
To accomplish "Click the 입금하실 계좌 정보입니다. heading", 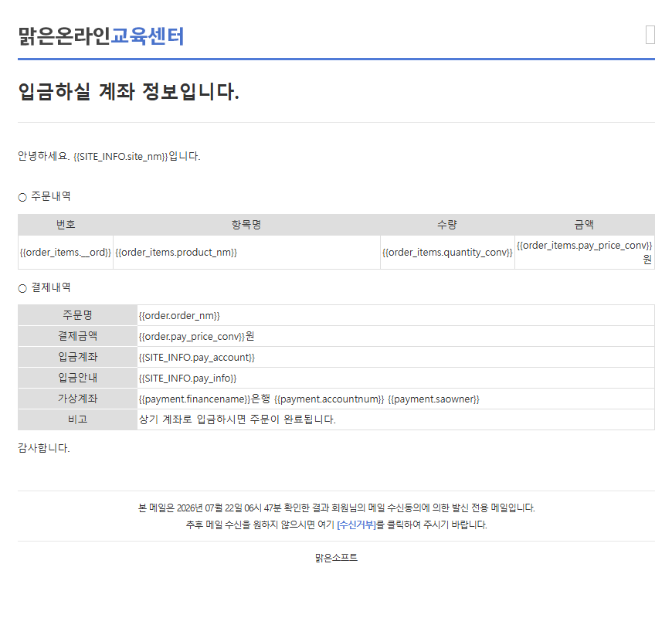I will click(128, 91).
